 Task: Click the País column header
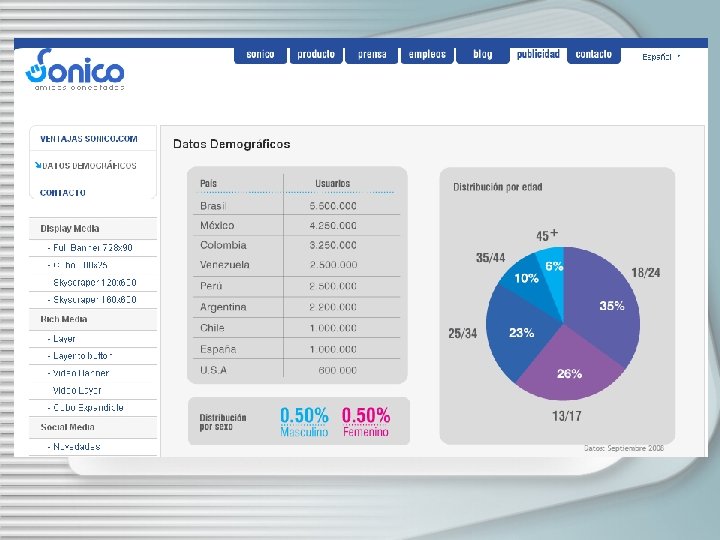208,183
